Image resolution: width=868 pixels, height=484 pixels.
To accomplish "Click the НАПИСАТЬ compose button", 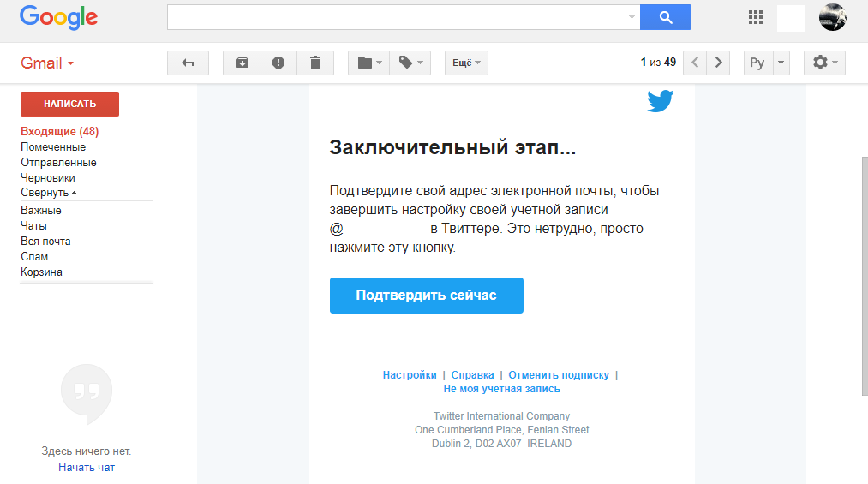I will (x=69, y=104).
